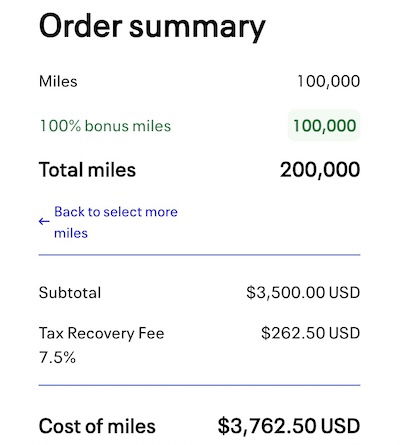Select the Tax Recovery Fee label
The image size is (400, 445).
[x=102, y=333]
